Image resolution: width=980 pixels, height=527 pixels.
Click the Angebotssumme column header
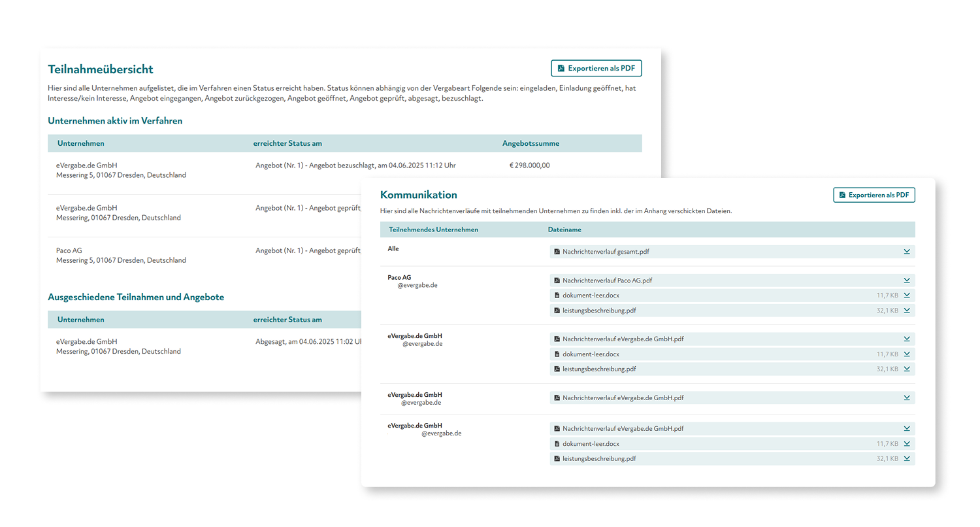531,143
